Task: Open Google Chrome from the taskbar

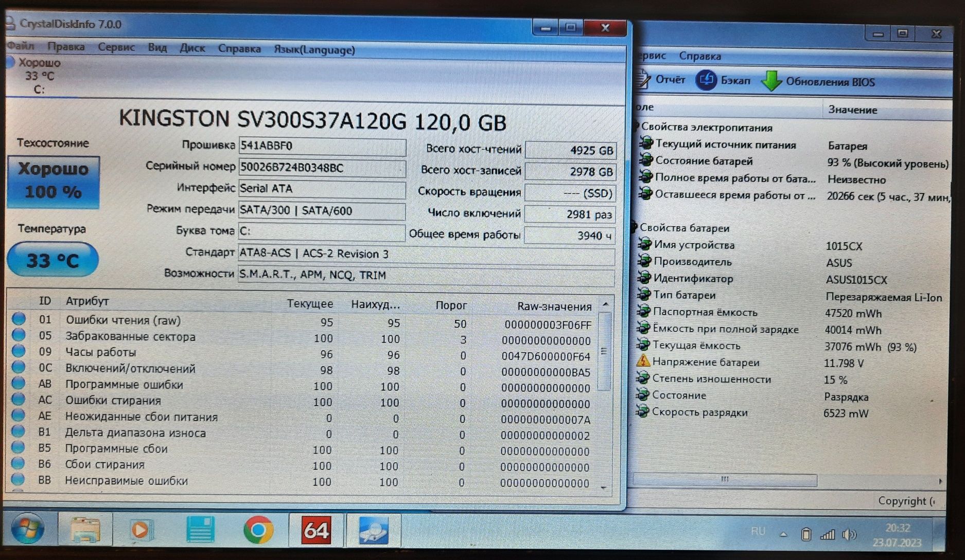Action: 258,530
